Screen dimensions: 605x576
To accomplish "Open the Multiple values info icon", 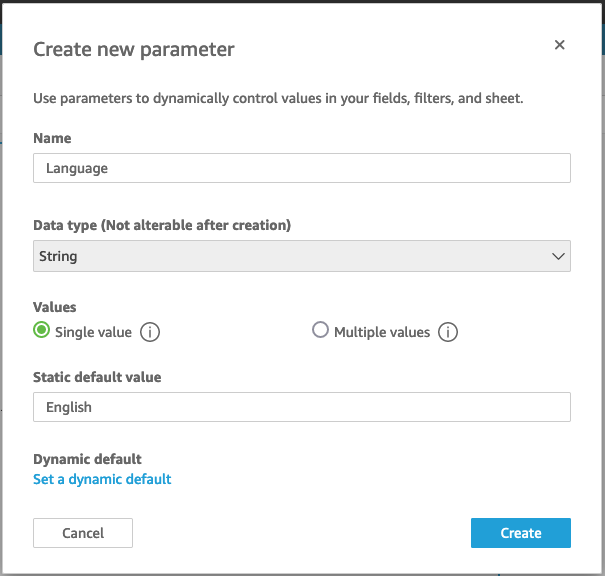I will tap(448, 332).
